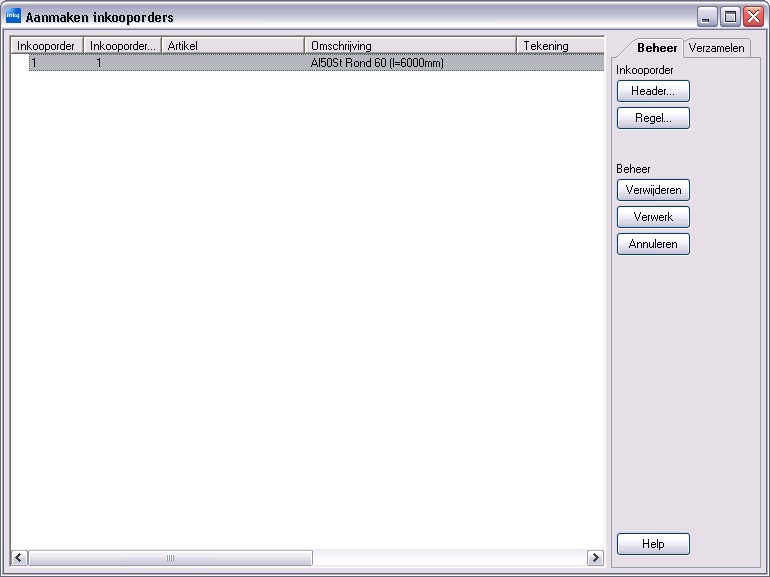Open Help
Screen dimensions: 770x577
(x=653, y=544)
